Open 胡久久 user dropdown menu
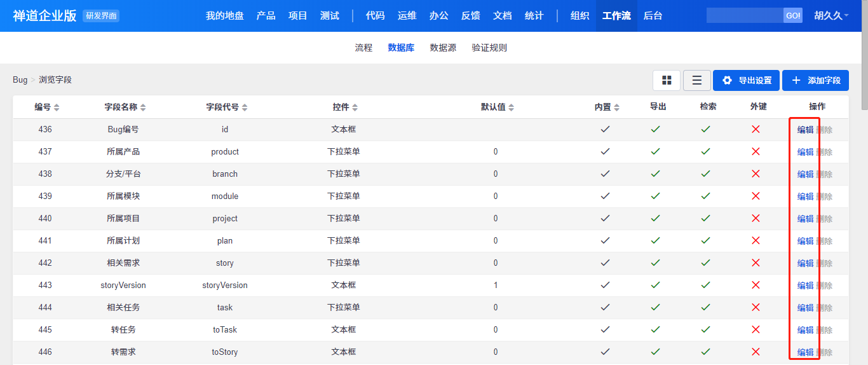Image resolution: width=868 pixels, height=365 pixels. point(831,16)
